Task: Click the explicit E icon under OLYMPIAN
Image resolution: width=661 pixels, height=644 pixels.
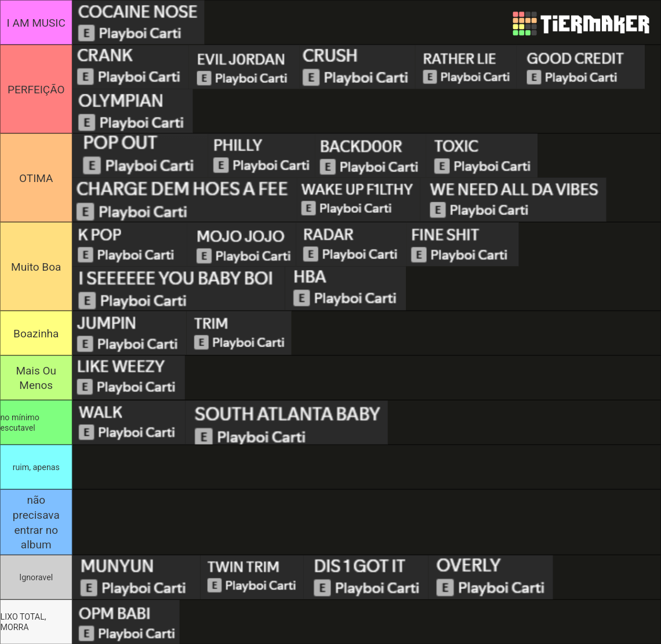Action: (x=87, y=122)
